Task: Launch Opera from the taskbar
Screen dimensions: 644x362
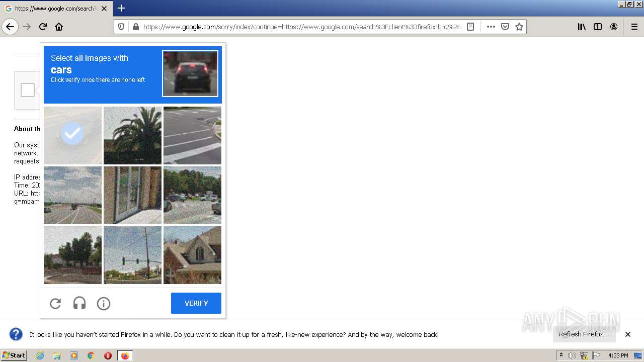Action: (x=108, y=355)
